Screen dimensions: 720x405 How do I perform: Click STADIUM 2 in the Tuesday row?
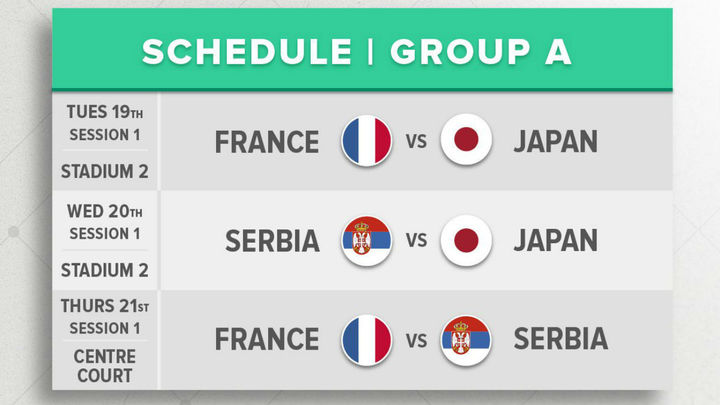(104, 171)
